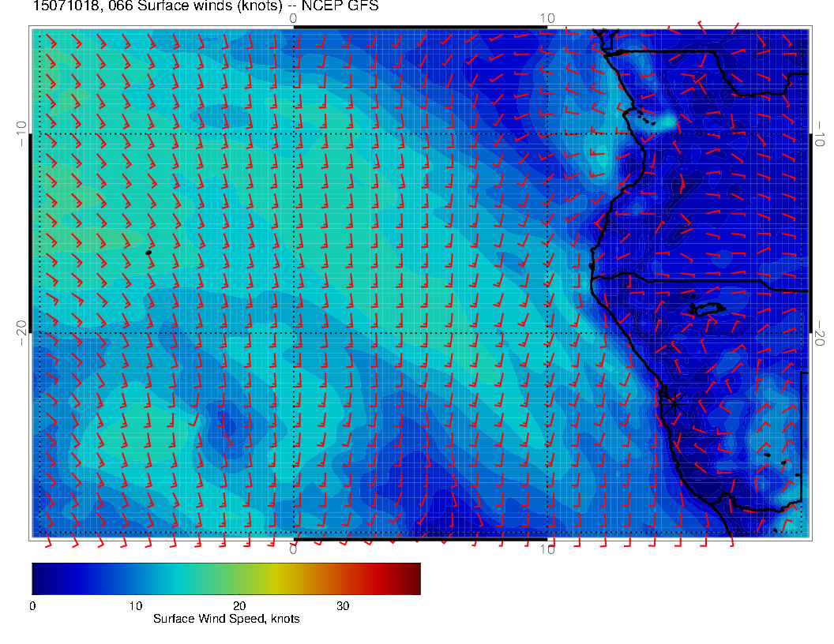Click the colorbar tick label 10
This screenshot has width=834, height=644.
tap(136, 606)
